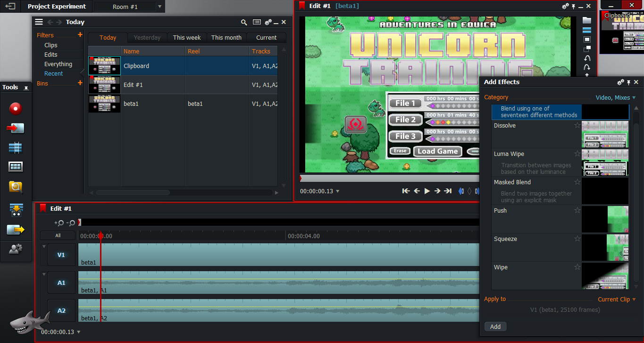Open the bin hamburger menu
This screenshot has height=343, width=644.
click(x=39, y=22)
